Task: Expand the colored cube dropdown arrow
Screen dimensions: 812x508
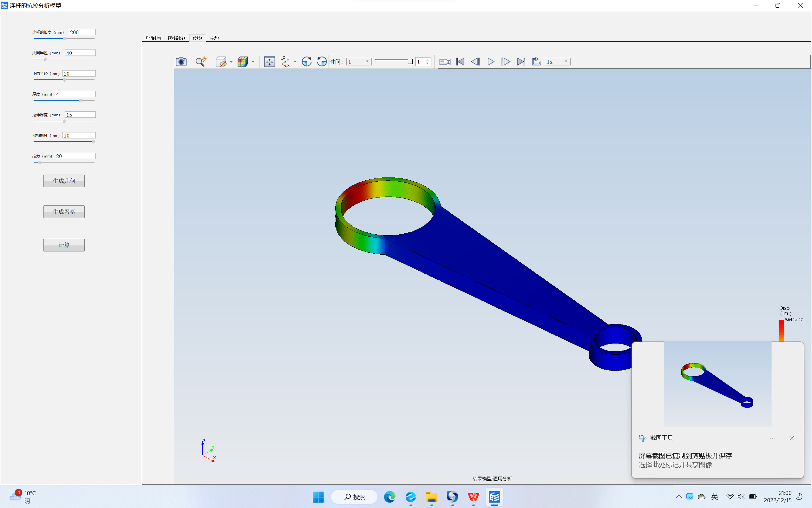Action: click(253, 62)
